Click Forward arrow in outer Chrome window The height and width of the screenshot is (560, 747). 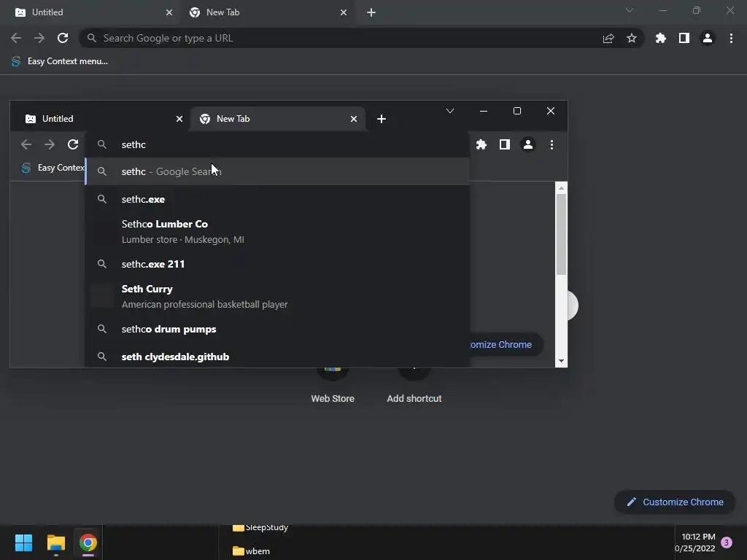click(x=39, y=38)
